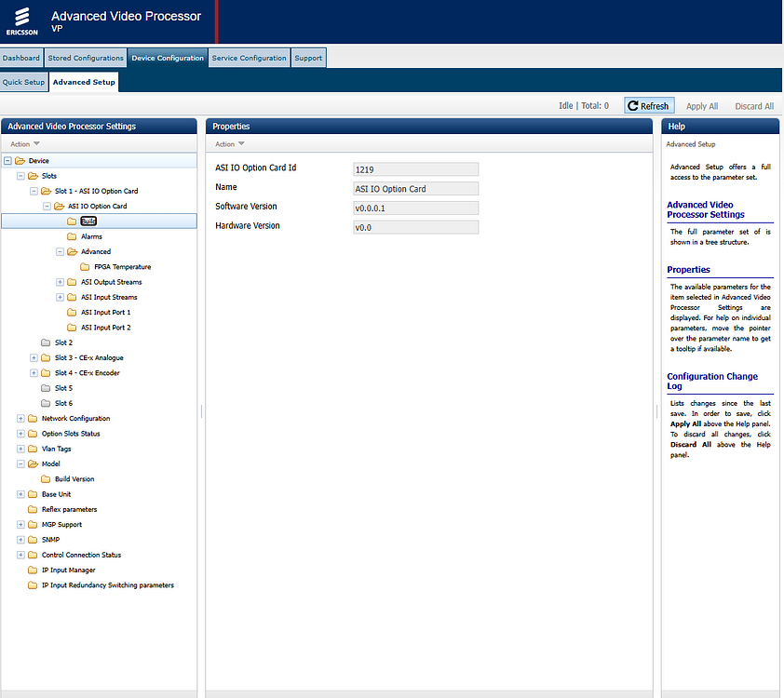The image size is (784, 698).
Task: Click the SNMP folder icon
Action: 33,540
